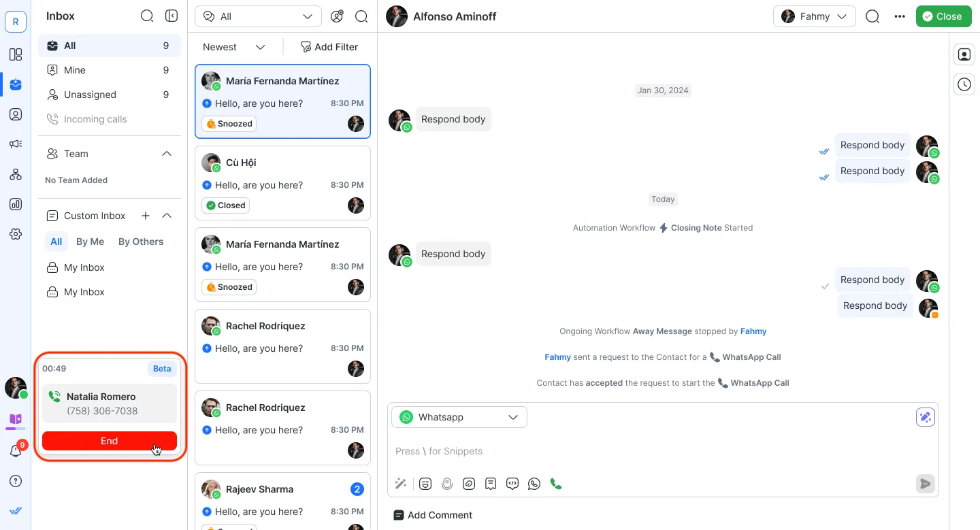Screen dimensions: 980x530
Task: Click Add Filter button
Action: pyautogui.click(x=329, y=47)
